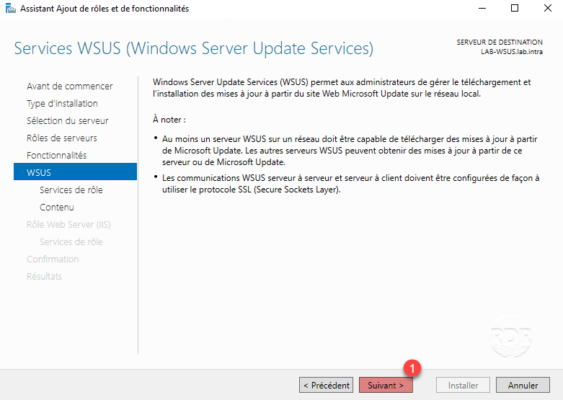Image resolution: width=563 pixels, height=400 pixels.
Task: Maximize the wizard window
Action: pyautogui.click(x=515, y=8)
